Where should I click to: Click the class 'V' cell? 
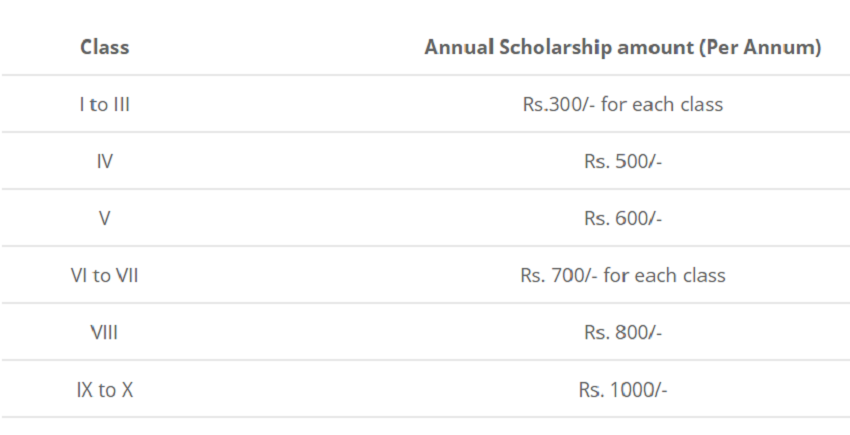[x=104, y=218]
